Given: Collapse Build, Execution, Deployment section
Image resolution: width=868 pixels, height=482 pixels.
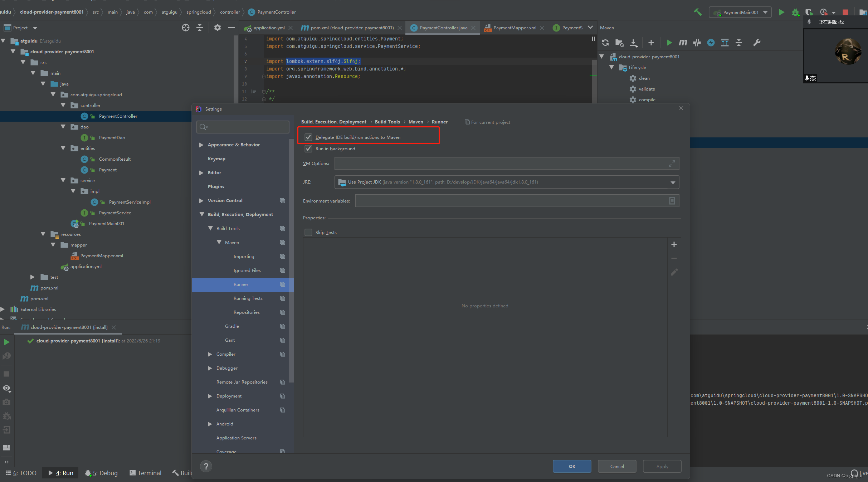Looking at the screenshot, I should [x=202, y=214].
